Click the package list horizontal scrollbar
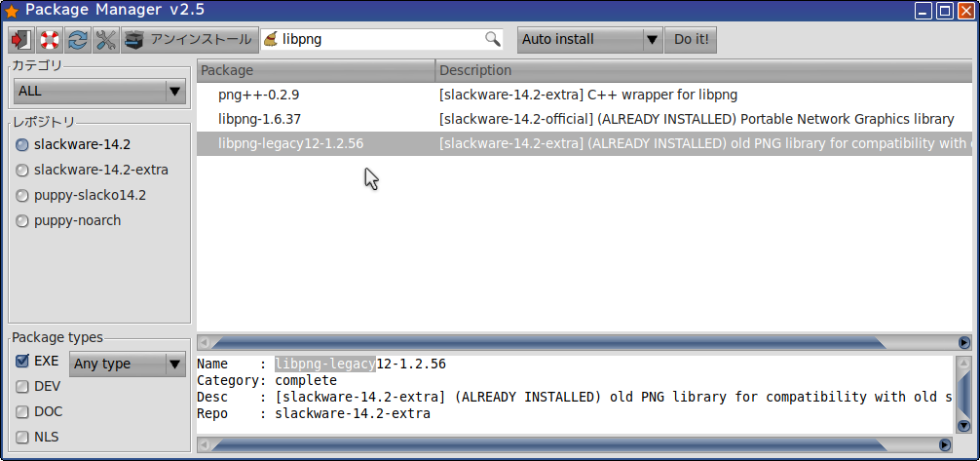The height and width of the screenshot is (461, 980). coord(550,342)
